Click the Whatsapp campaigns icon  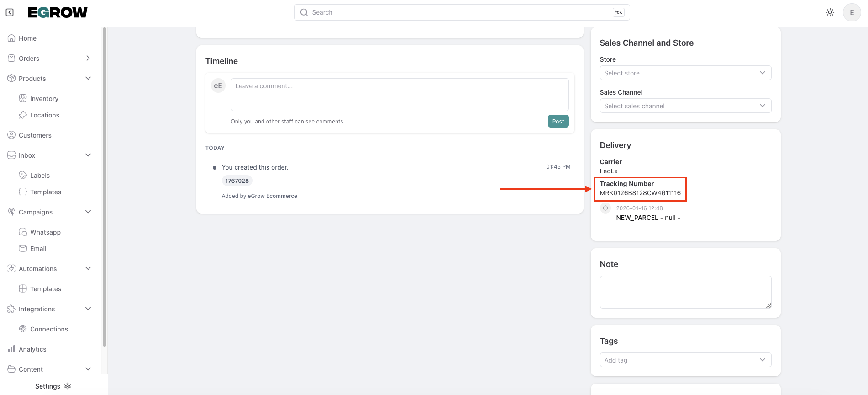[x=23, y=232]
